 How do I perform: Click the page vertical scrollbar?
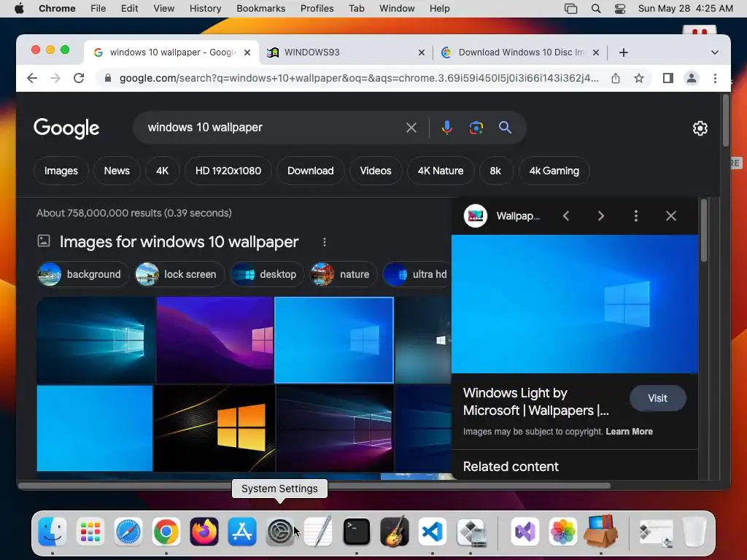point(726,120)
